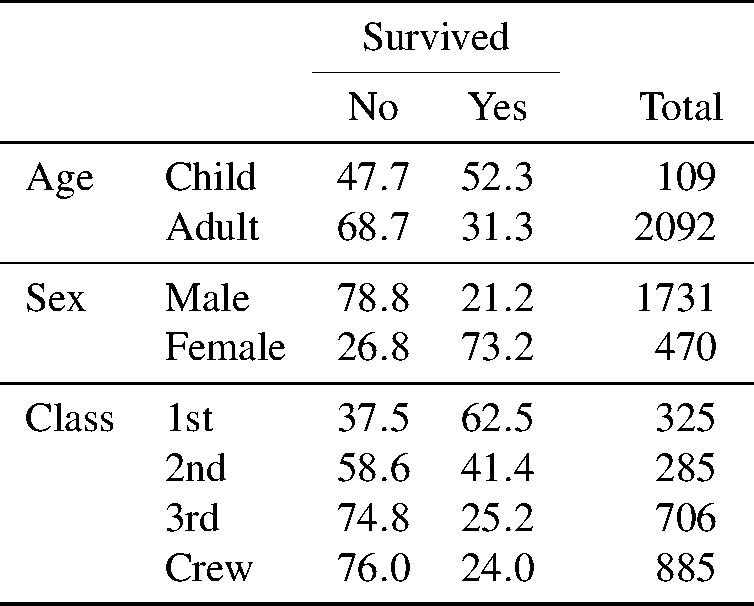
Task: Click the Survived column group header
Action: pos(435,38)
